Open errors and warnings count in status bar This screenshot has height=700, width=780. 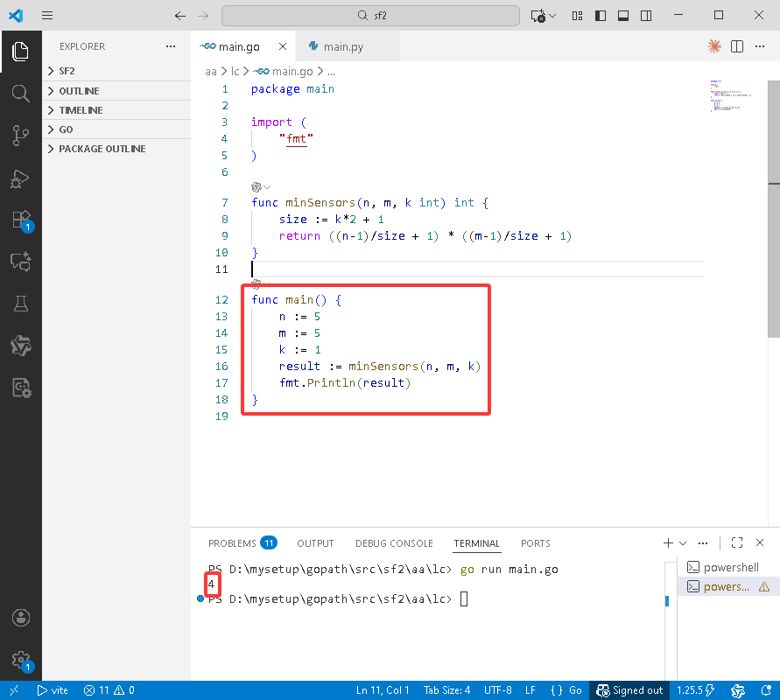coord(109,690)
